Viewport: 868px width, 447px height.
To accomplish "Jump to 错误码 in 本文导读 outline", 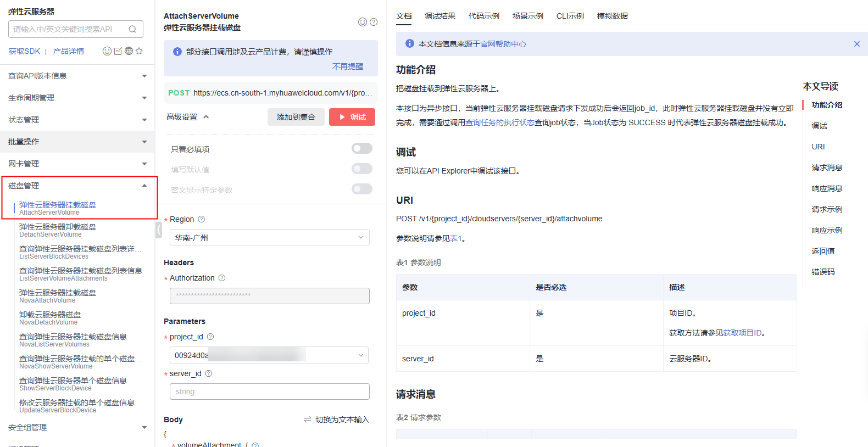I will pos(823,272).
